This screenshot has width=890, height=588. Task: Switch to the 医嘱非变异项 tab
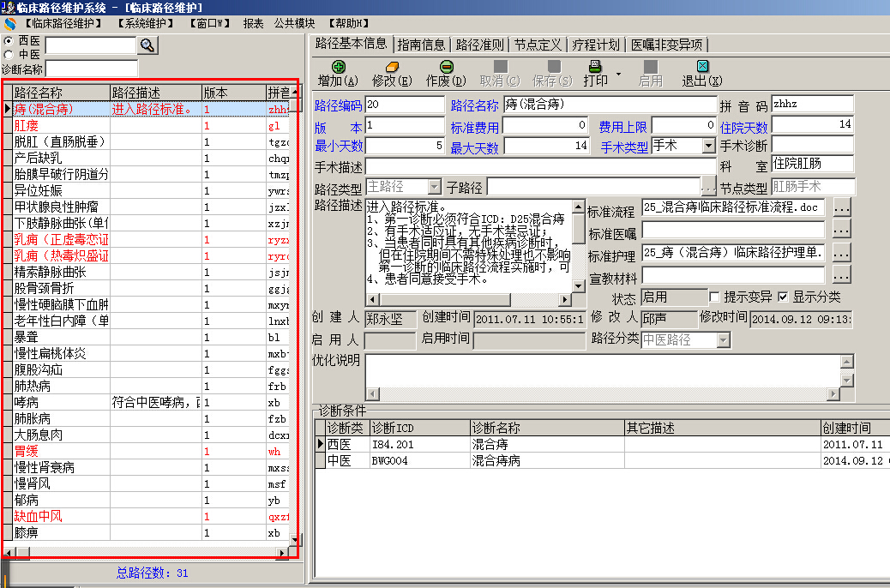click(667, 45)
